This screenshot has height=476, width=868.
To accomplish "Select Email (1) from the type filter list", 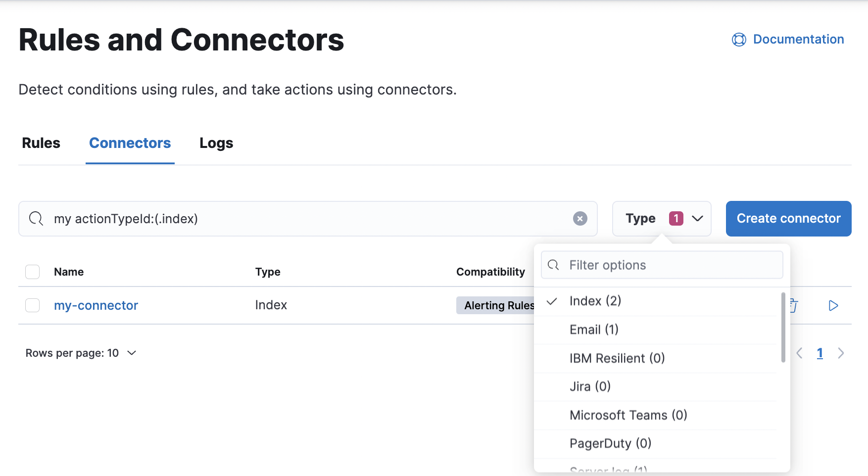I will 594,330.
